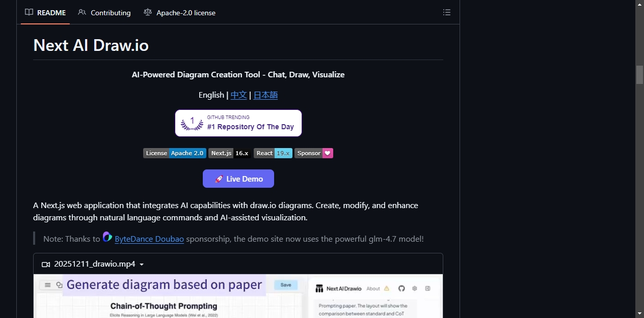Image resolution: width=644 pixels, height=318 pixels.
Task: Click the Next AI Draw.io heading
Action: (91, 45)
